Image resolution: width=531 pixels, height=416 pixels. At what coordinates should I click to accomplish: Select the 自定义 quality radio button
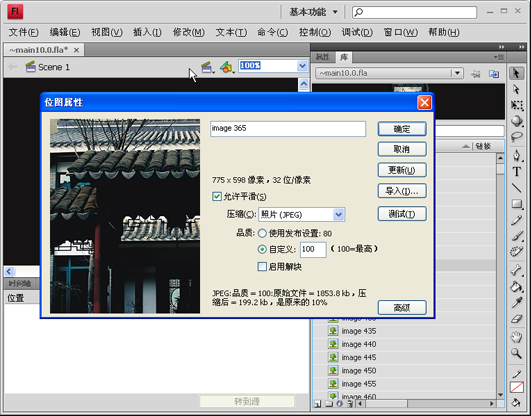262,249
